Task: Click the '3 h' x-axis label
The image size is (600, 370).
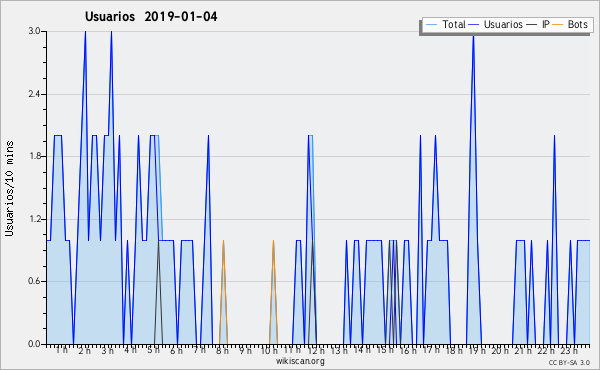Action: pyautogui.click(x=108, y=351)
